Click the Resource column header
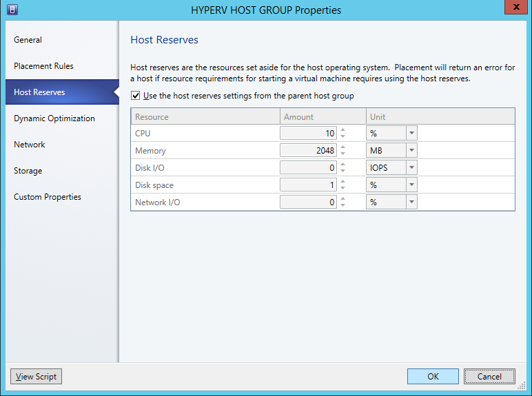Viewport: 532px width, 396px height. pyautogui.click(x=205, y=116)
